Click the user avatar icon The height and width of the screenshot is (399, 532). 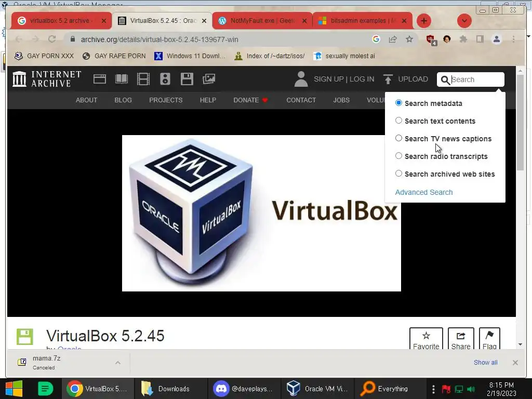pos(301,79)
